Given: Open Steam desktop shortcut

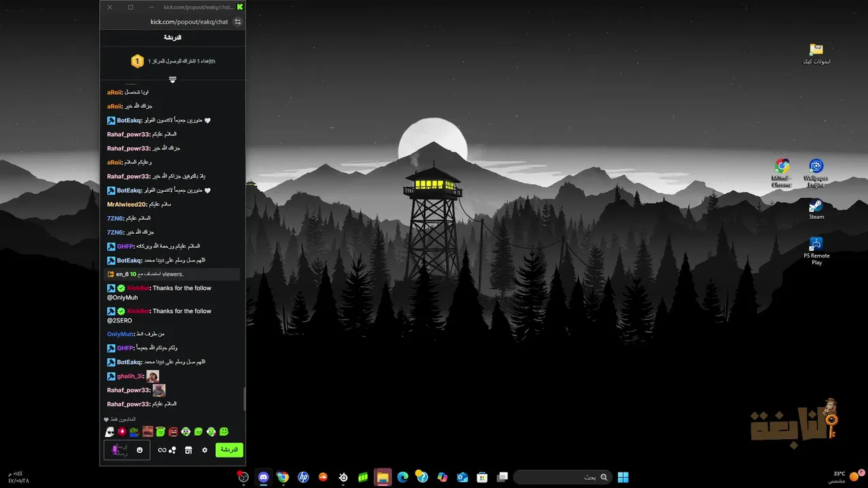Looking at the screenshot, I should pyautogui.click(x=816, y=209).
